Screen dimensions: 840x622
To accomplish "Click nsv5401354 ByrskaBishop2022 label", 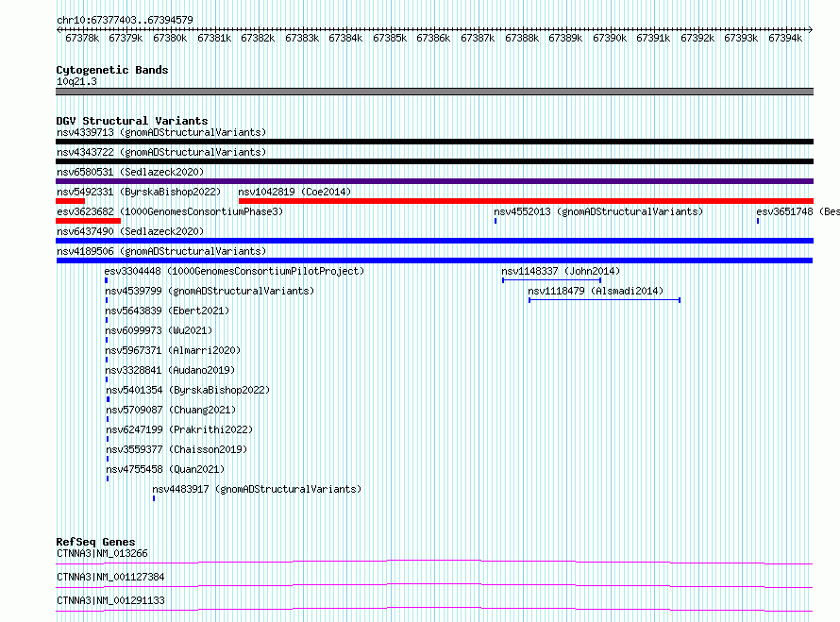I will click(188, 390).
